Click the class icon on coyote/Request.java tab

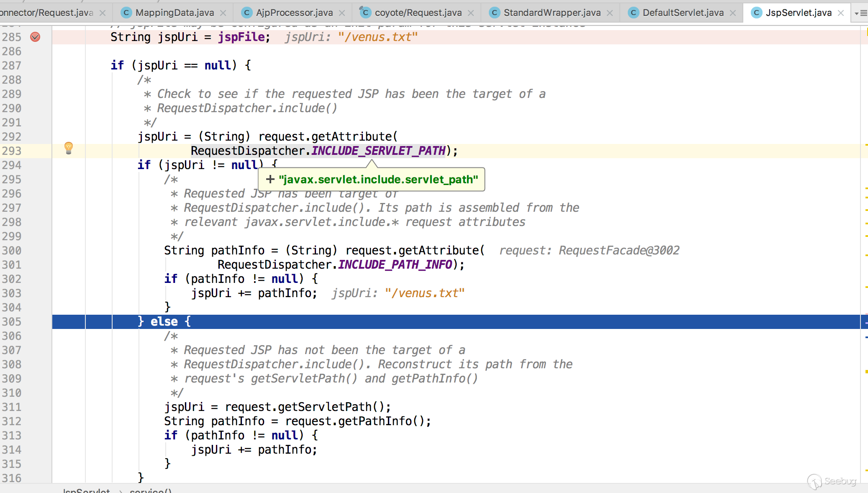(365, 13)
